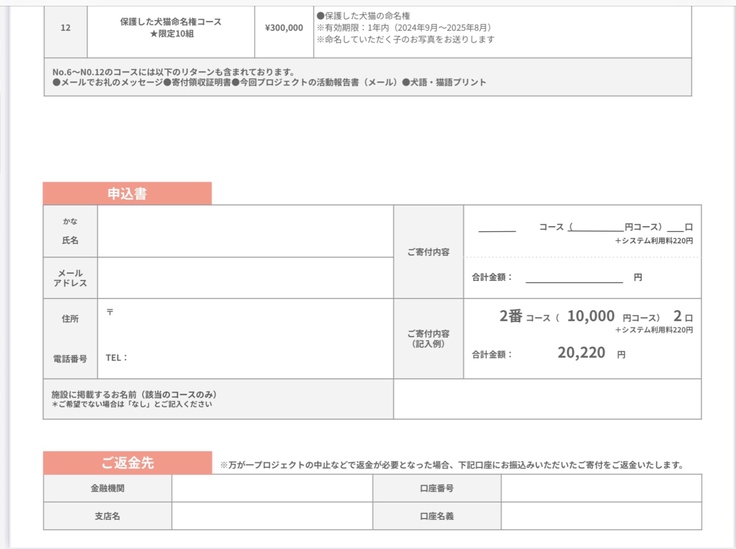Screen dimensions: 736x549
Task: Click the example 10,000 course amount
Action: coord(590,316)
